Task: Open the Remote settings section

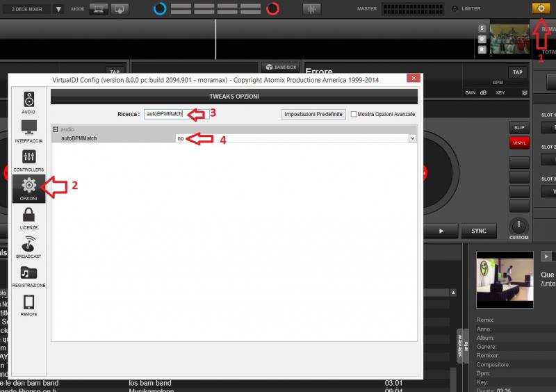Action: pyautogui.click(x=28, y=305)
